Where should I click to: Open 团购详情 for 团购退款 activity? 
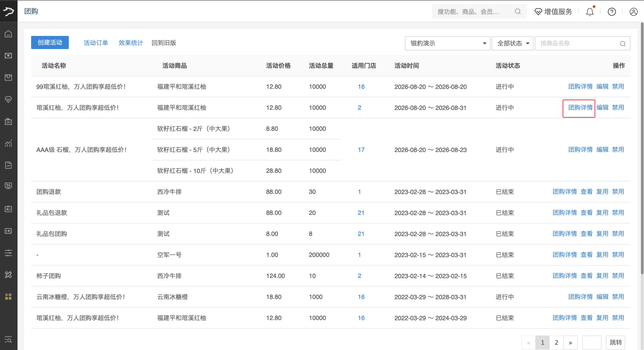pyautogui.click(x=565, y=191)
